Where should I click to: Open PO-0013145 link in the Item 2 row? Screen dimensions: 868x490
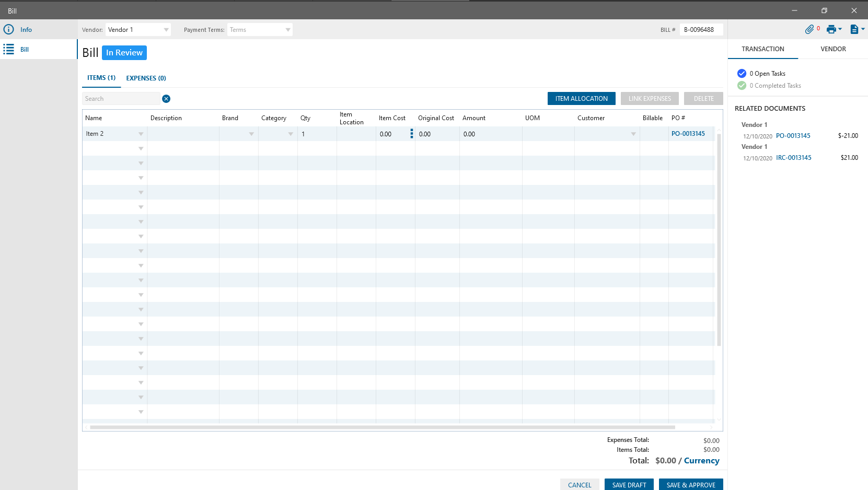(x=688, y=134)
